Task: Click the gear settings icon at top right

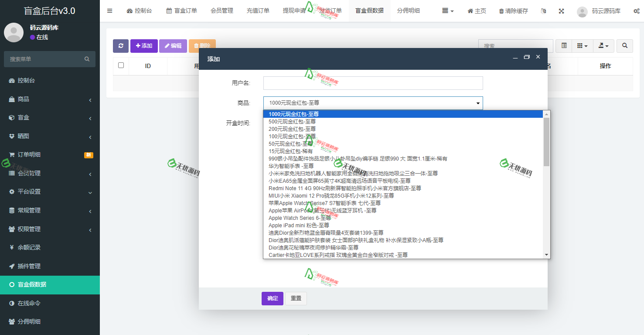Action: [x=637, y=11]
